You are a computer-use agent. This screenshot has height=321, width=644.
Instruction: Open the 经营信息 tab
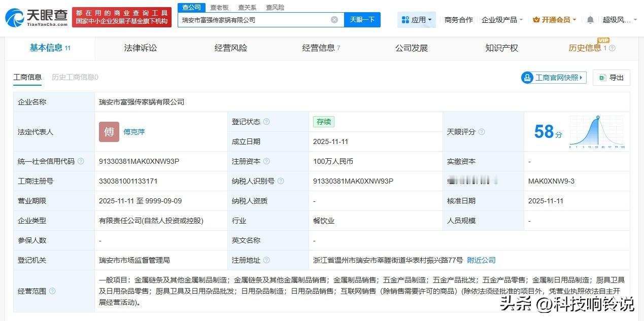(x=321, y=48)
